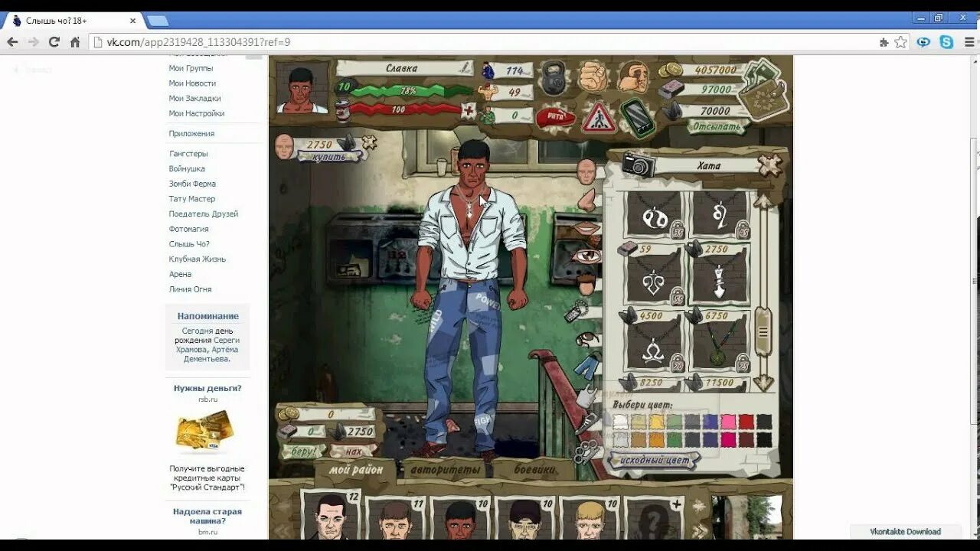Click the купить button

point(329,157)
